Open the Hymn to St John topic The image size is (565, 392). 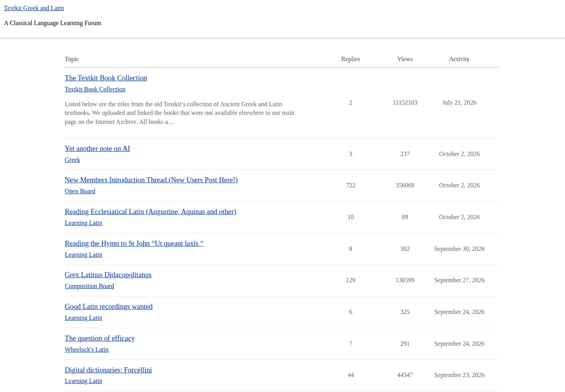tap(134, 243)
